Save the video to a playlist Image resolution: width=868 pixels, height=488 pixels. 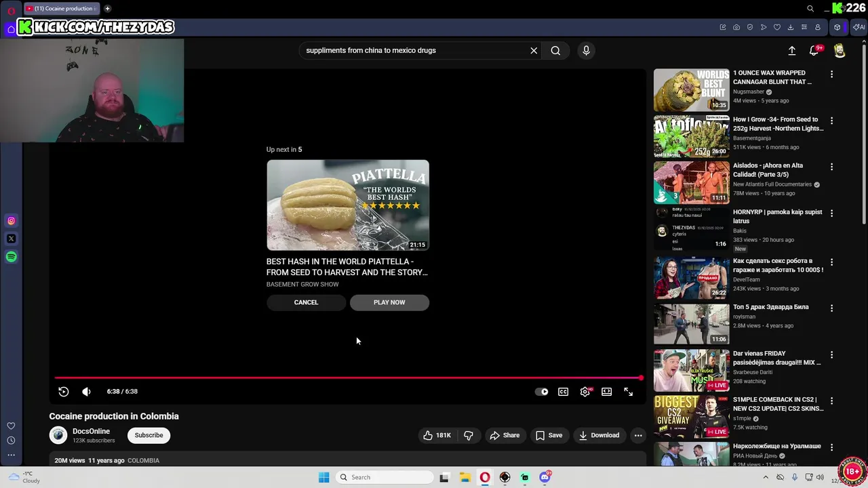click(549, 435)
